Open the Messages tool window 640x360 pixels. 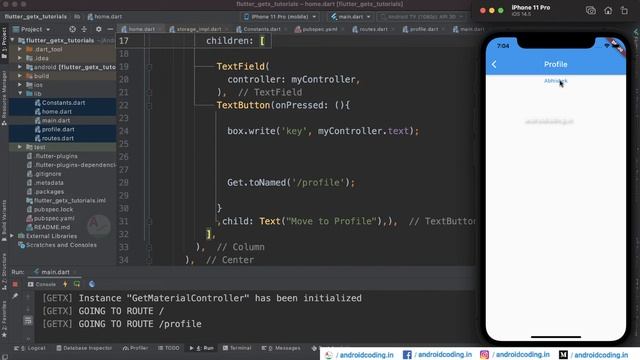tap(281, 348)
